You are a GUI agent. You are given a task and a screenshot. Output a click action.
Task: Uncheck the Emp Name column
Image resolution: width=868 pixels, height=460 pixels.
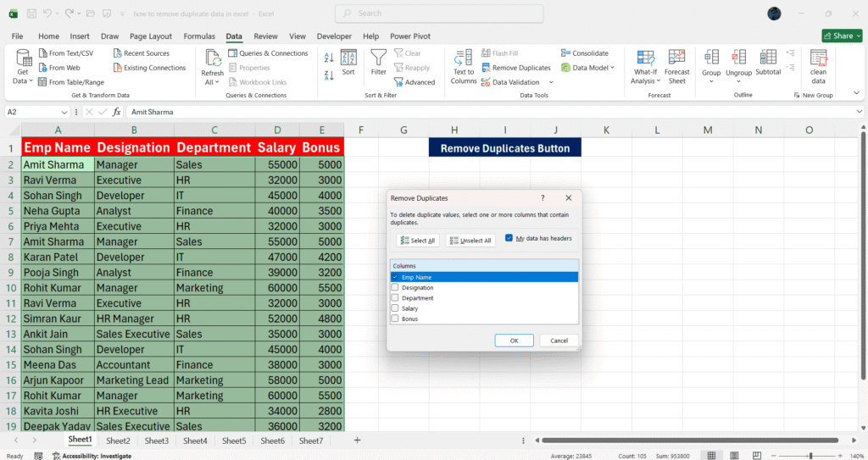coord(395,277)
